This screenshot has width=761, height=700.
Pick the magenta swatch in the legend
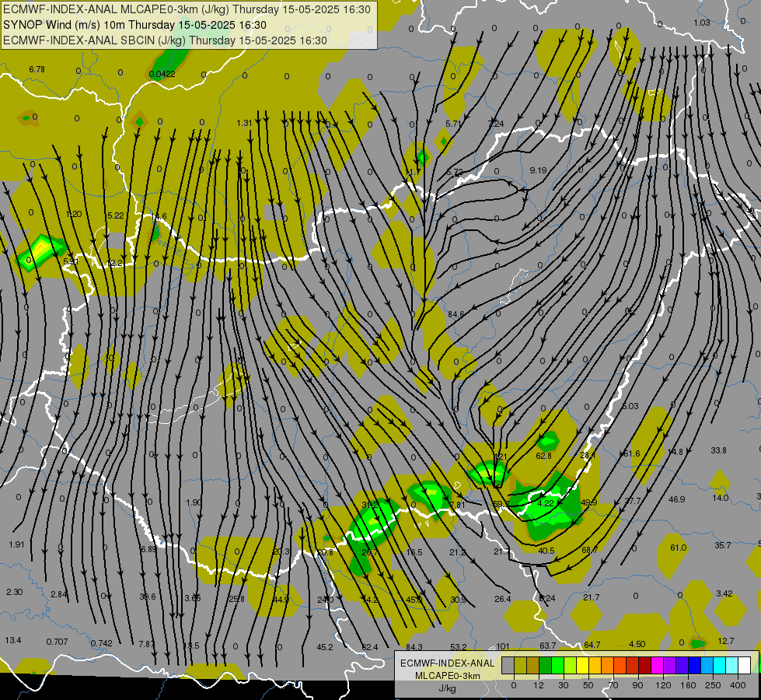tap(657, 665)
